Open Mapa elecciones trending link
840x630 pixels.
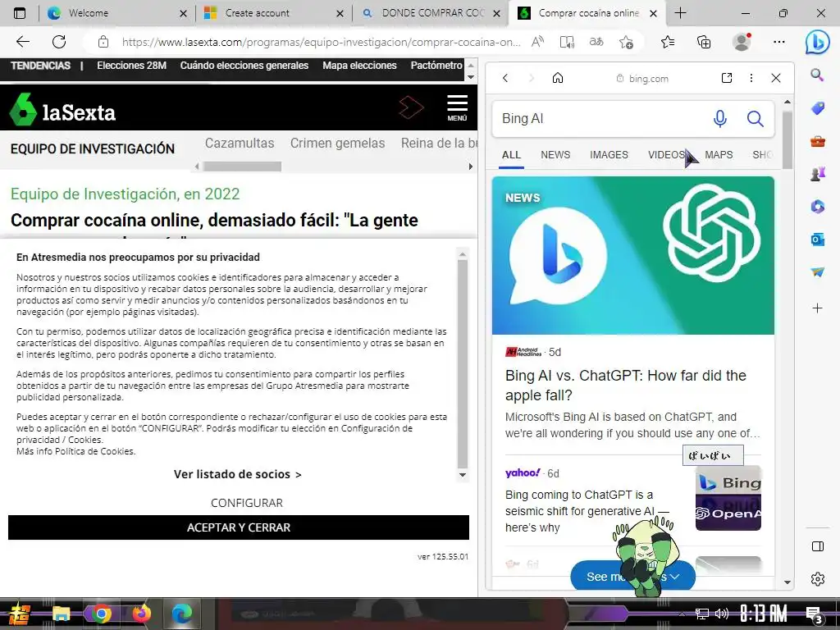tap(359, 66)
